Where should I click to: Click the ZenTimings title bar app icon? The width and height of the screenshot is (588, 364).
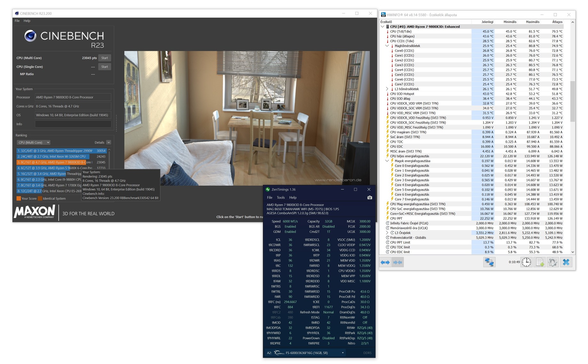pyautogui.click(x=268, y=189)
